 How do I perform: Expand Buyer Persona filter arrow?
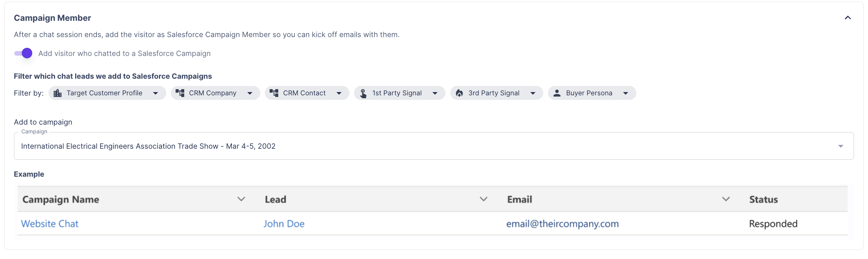[625, 93]
